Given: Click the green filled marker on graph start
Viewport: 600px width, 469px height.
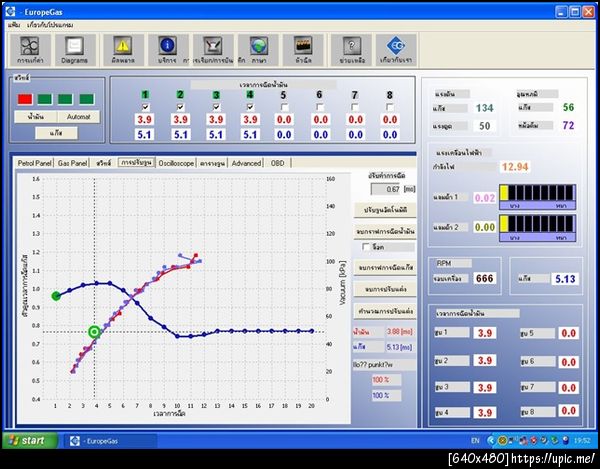Looking at the screenshot, I should (x=56, y=296).
